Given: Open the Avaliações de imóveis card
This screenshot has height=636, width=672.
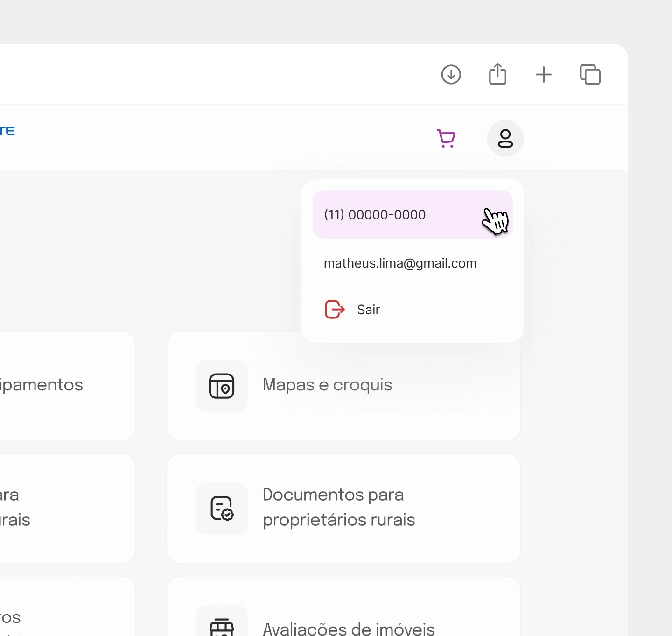Looking at the screenshot, I should 343,606.
